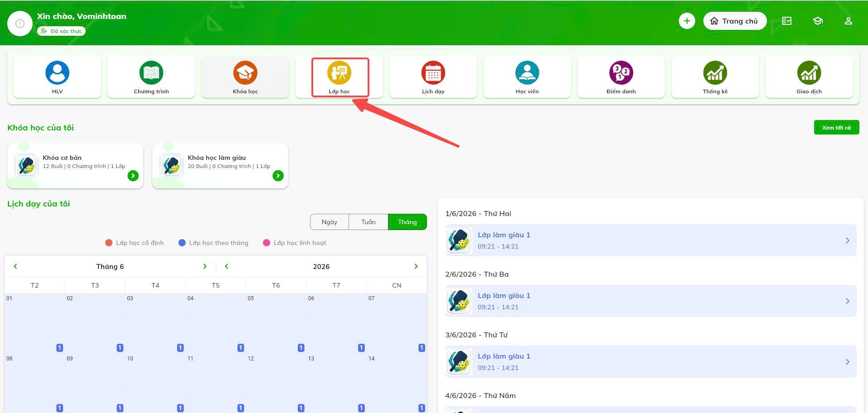Click the 4/6/2026 - Thứ Năm date label
Viewport: 868px width, 413px height.
pos(480,396)
